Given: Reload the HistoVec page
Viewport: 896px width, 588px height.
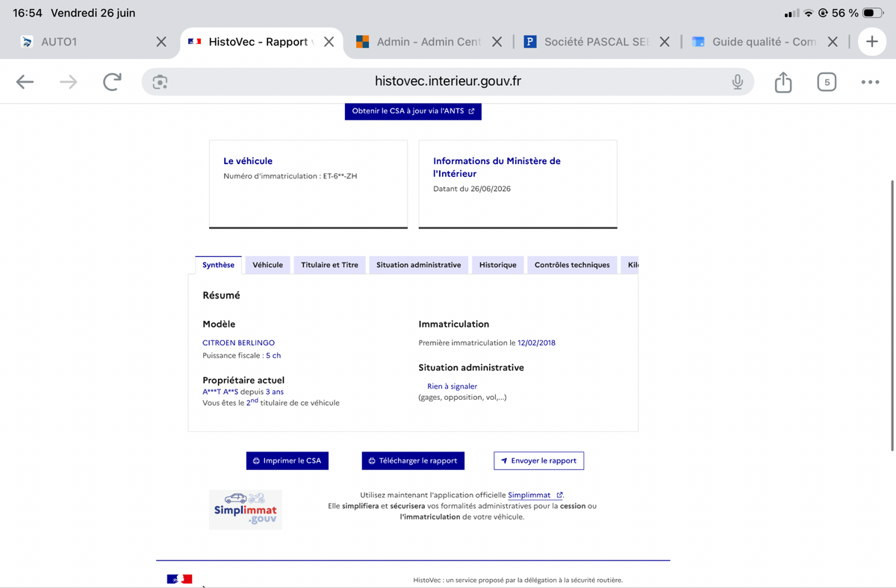Looking at the screenshot, I should pyautogui.click(x=112, y=82).
